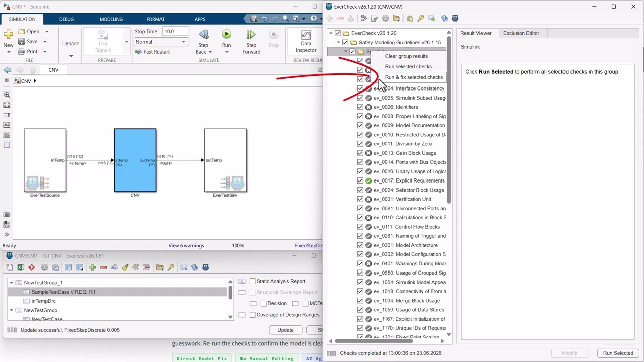Click the Zoom tool in Simulink canvas palette
The image size is (644, 362).
click(x=7, y=95)
